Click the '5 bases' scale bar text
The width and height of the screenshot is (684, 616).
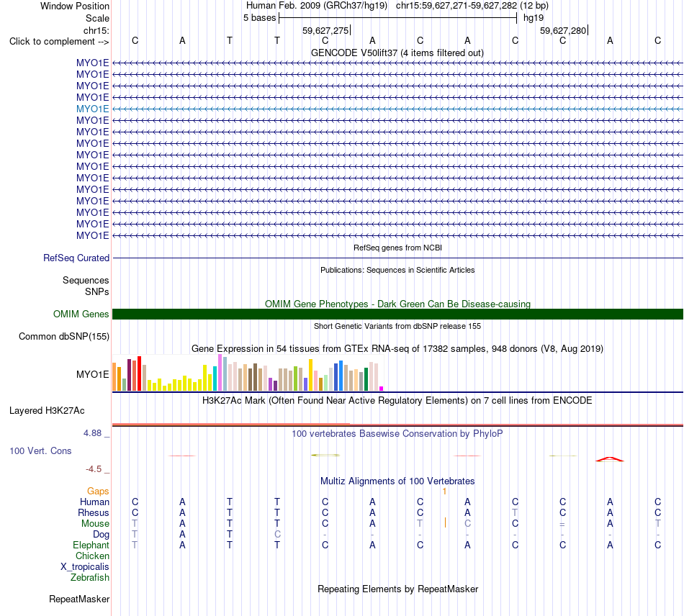259,18
